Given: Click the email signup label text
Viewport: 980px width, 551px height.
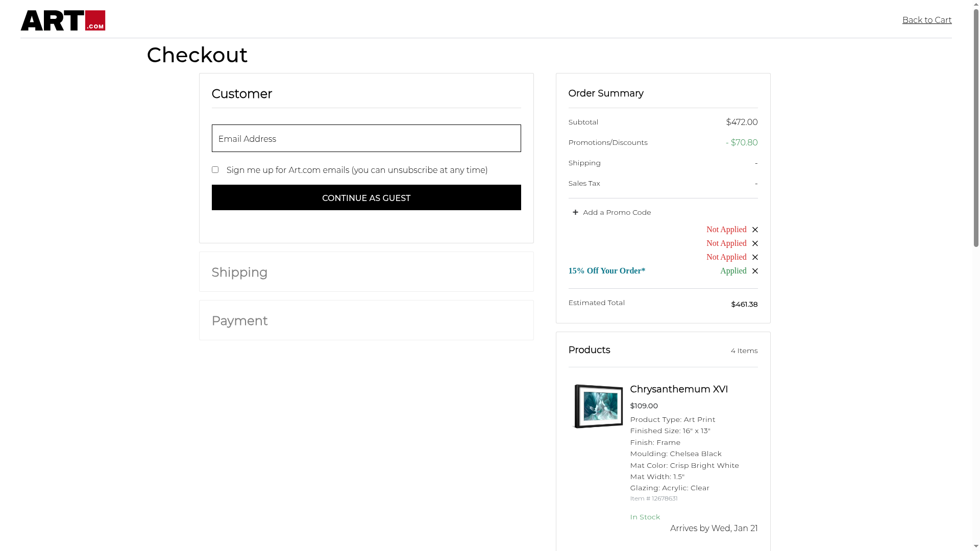Looking at the screenshot, I should [357, 170].
